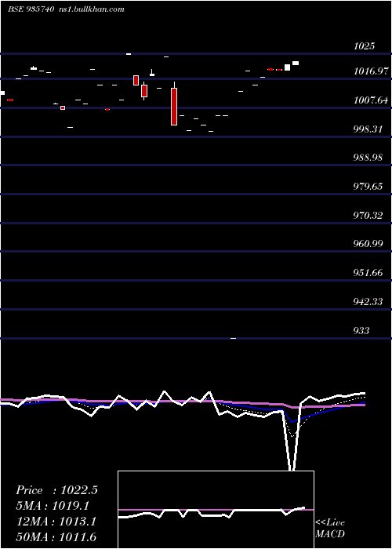Click the 970.32 price axis label

(x=368, y=216)
